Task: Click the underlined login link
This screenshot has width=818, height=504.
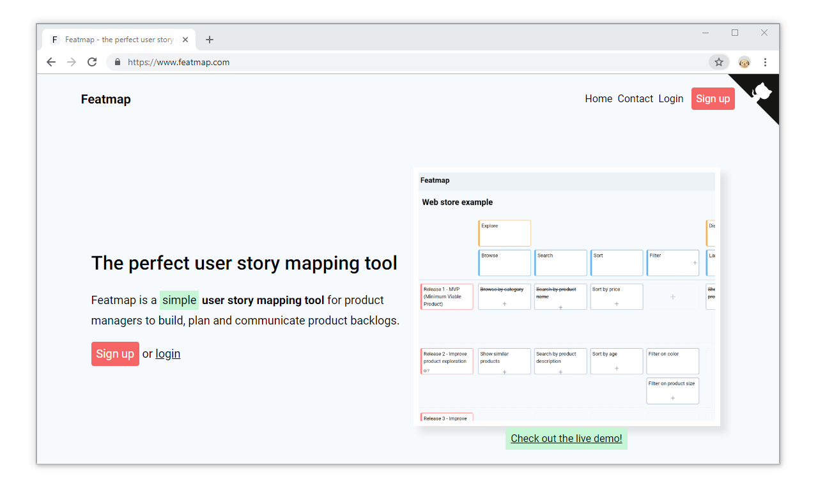Action: [x=167, y=354]
